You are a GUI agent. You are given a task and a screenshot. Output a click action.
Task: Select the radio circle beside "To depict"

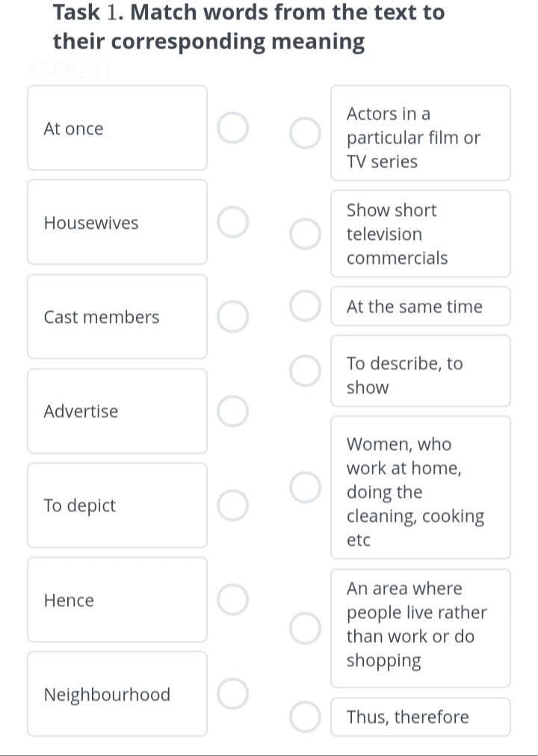[232, 505]
